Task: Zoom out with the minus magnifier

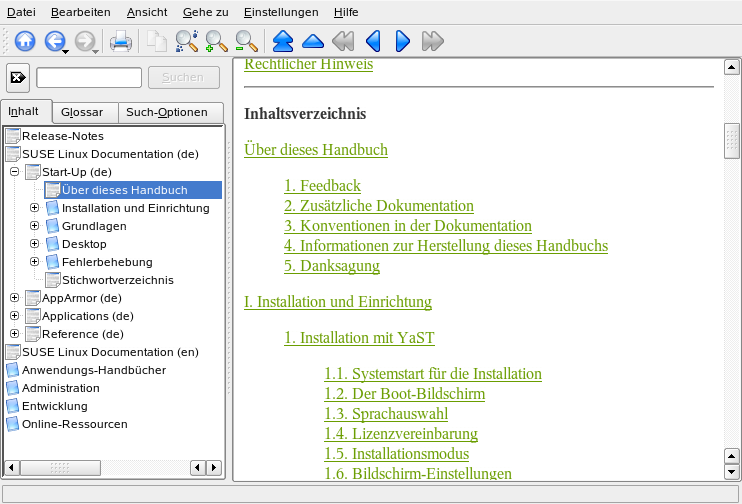Action: (246, 41)
